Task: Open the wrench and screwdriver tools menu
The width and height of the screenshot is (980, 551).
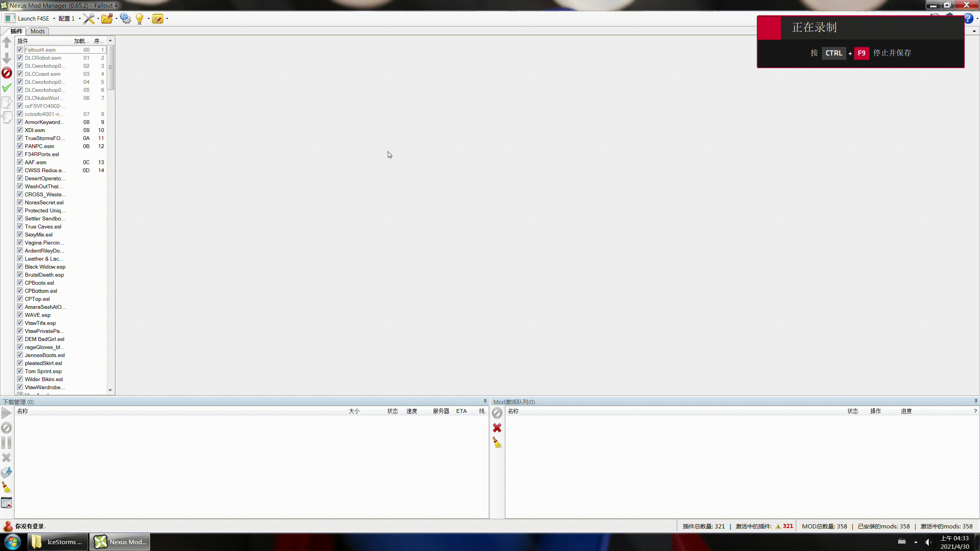Action: point(89,18)
